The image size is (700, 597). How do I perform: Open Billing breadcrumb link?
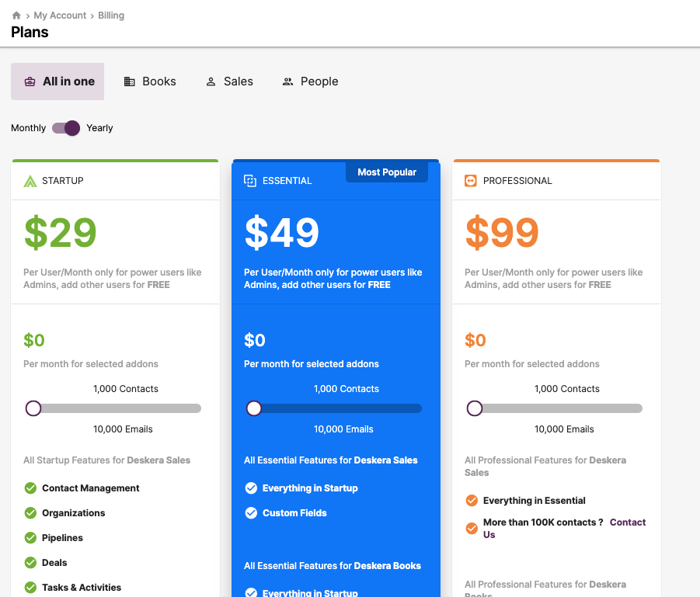(x=111, y=16)
